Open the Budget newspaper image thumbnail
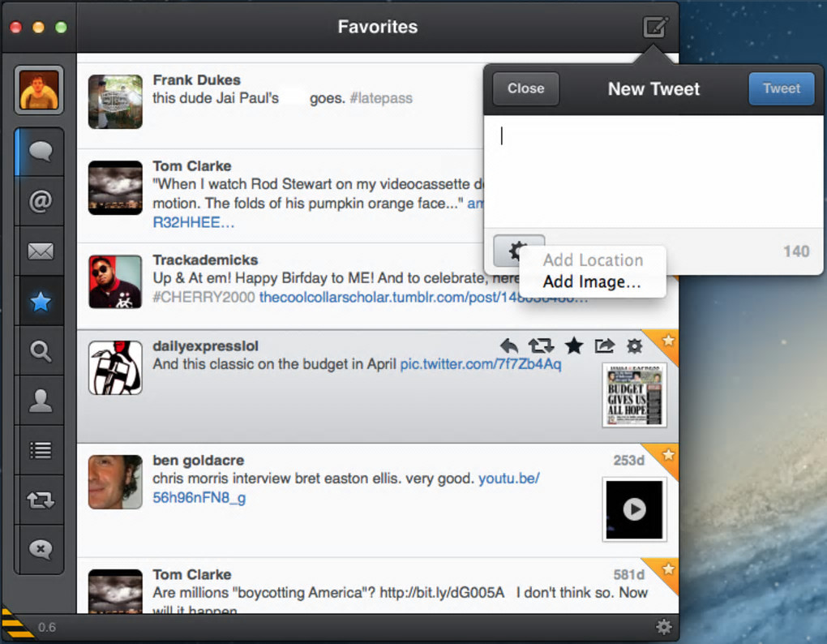The height and width of the screenshot is (644, 827). (635, 395)
